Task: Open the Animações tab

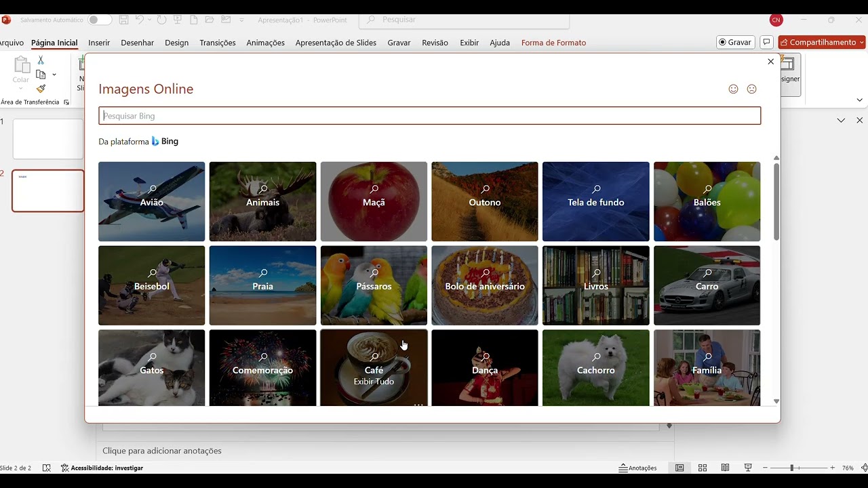Action: [x=265, y=43]
